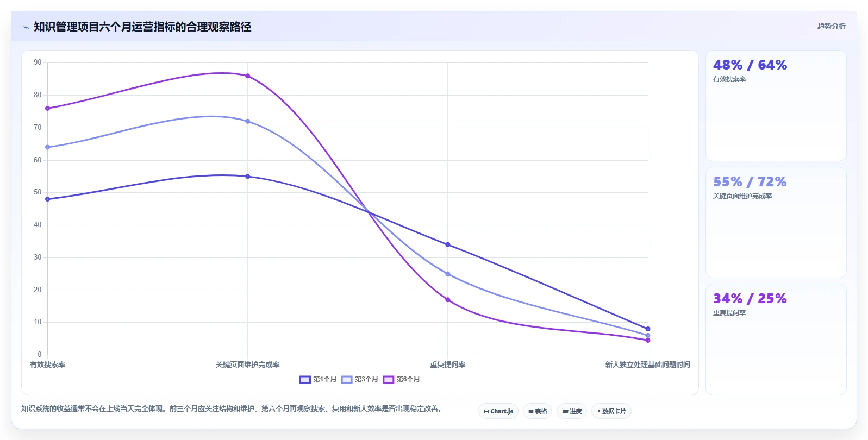The width and height of the screenshot is (868, 440).
Task: Select the 进度 chip
Action: tap(572, 411)
